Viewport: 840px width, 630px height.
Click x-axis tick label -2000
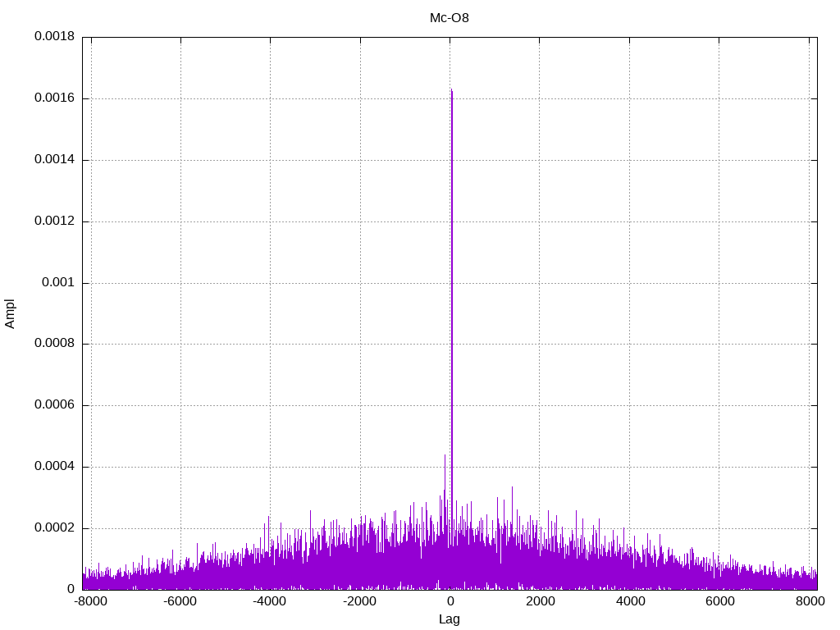359,601
